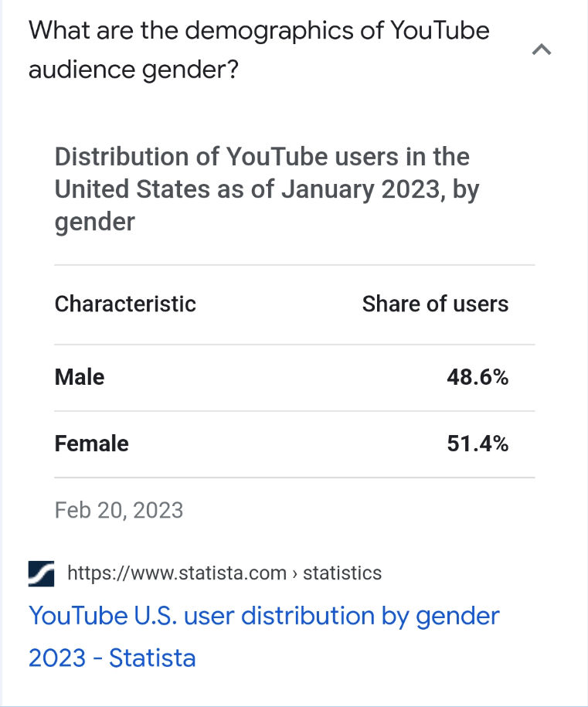588x707 pixels.
Task: Click the "Share of users" column header
Action: pyautogui.click(x=435, y=304)
